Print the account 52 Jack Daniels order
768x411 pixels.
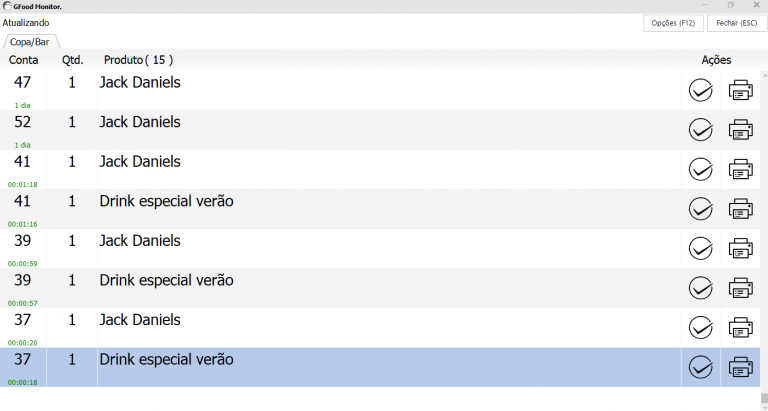(x=740, y=130)
